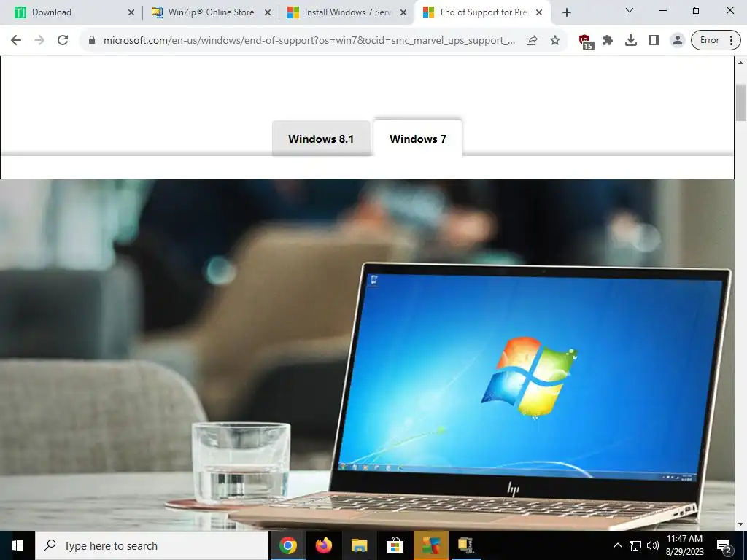Share this page via share icon
This screenshot has height=560, width=747.
tap(532, 41)
